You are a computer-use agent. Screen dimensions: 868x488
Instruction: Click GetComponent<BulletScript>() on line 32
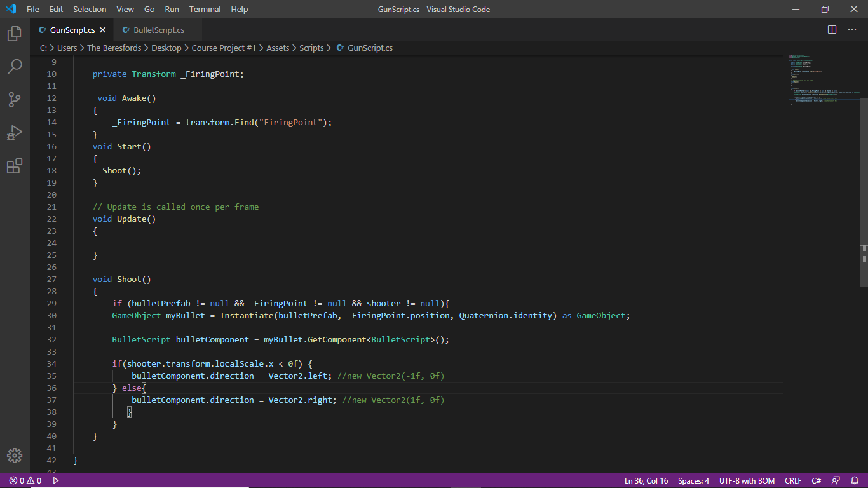coord(378,339)
